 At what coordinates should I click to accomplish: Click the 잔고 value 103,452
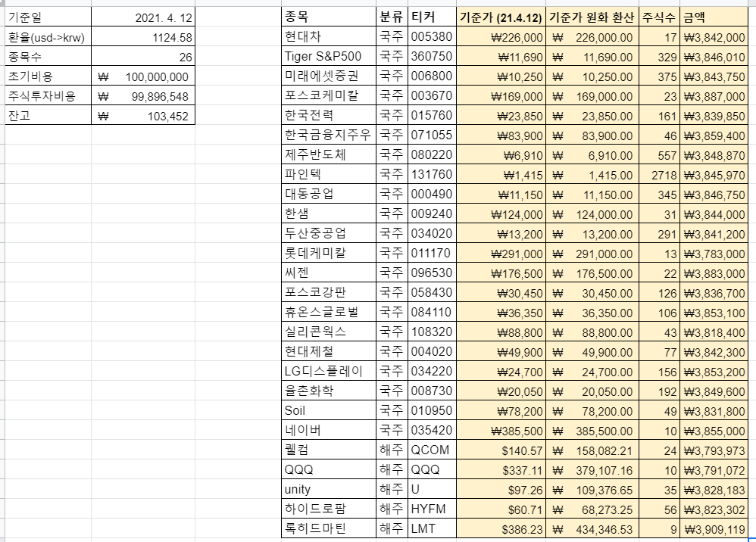tap(143, 116)
